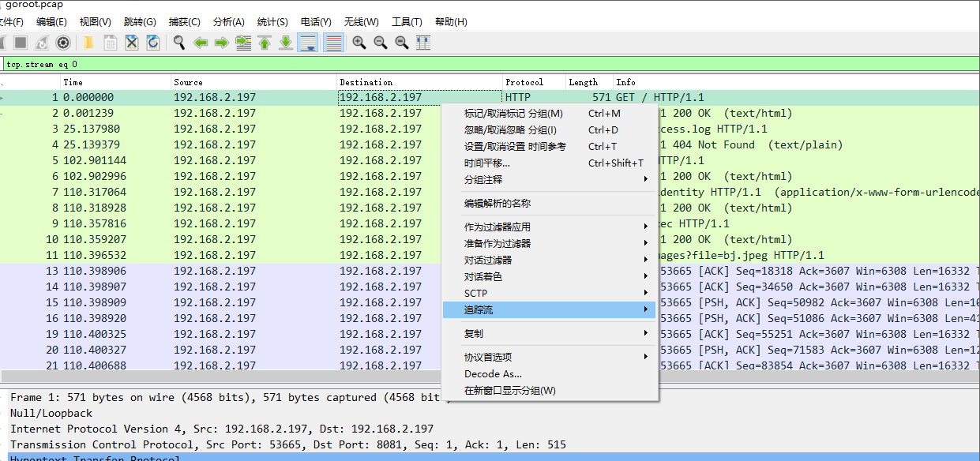Go back to previous packet arrow

pos(201,43)
